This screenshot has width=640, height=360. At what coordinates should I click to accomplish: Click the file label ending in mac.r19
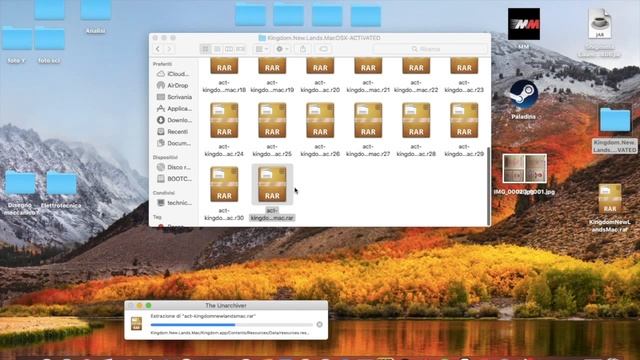272,86
